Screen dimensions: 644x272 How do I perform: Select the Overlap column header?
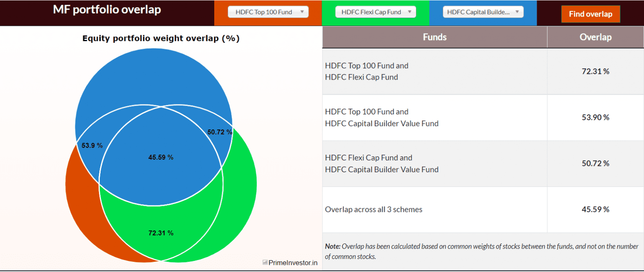click(x=595, y=37)
